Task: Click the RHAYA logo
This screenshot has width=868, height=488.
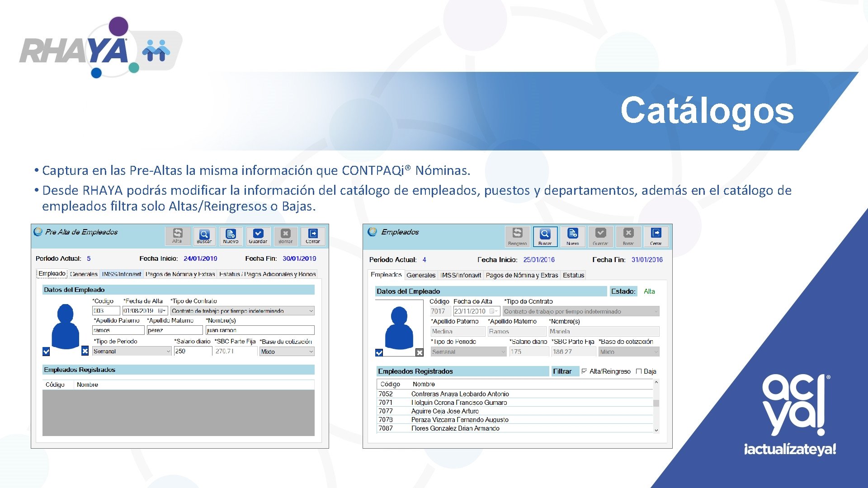Action: (x=100, y=47)
